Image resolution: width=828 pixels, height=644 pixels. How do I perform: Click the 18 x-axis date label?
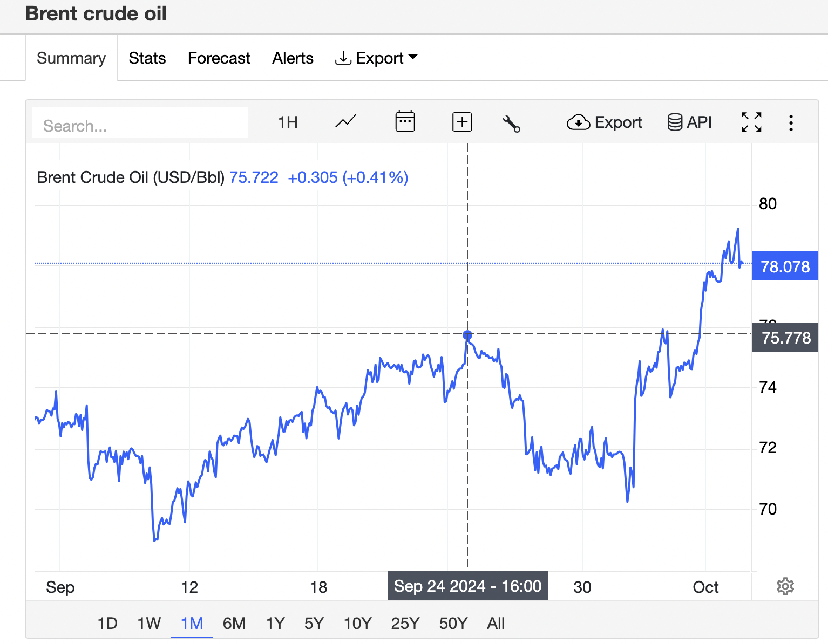(x=318, y=587)
